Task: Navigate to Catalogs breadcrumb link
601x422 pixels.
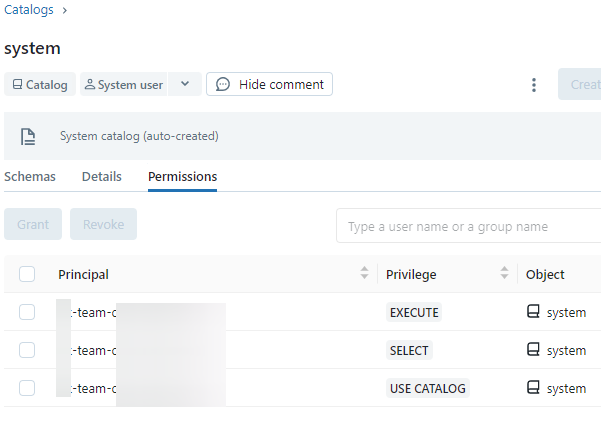Action: 28,10
